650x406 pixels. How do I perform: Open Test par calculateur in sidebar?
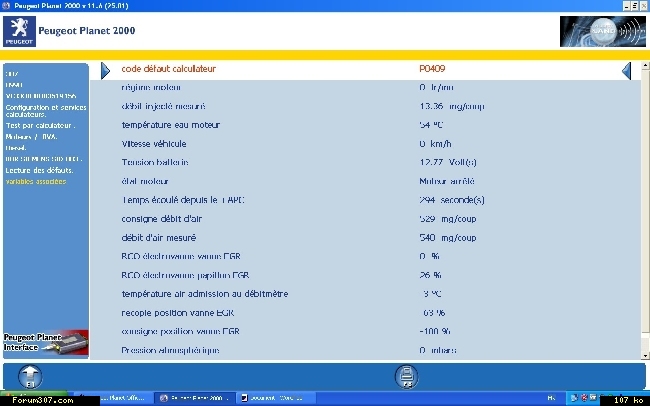(40, 125)
